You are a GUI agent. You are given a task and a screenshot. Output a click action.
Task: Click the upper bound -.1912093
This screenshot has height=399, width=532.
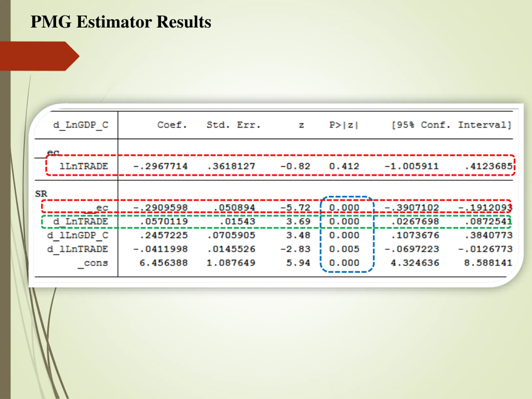click(x=485, y=208)
